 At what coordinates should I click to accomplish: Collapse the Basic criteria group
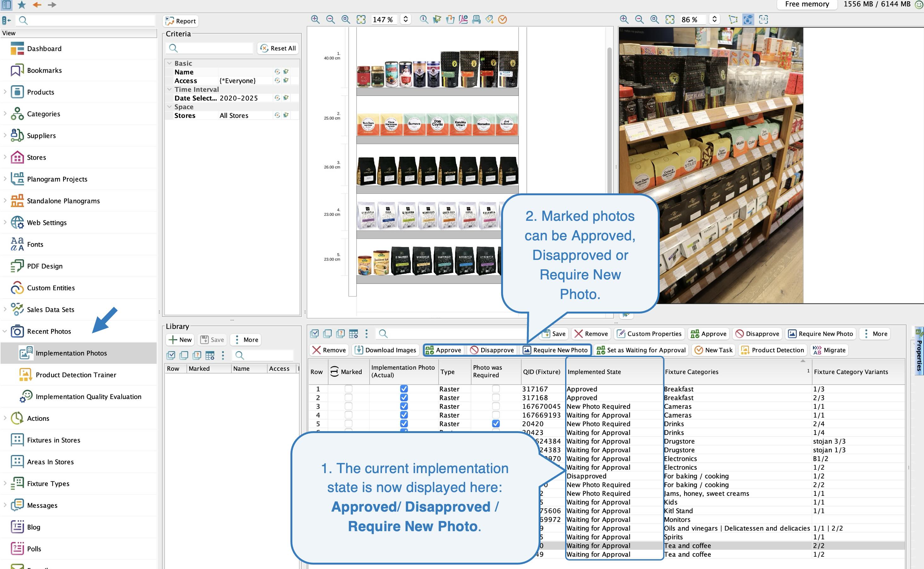[x=169, y=63]
